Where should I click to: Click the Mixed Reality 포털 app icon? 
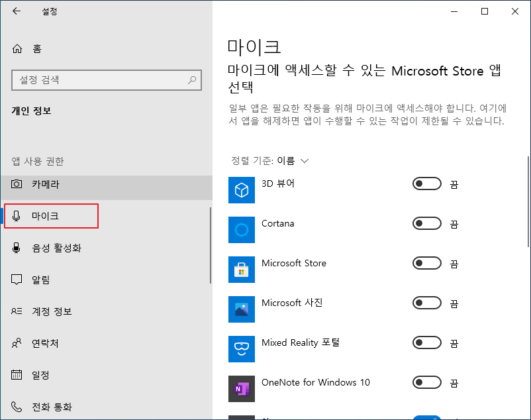tap(242, 349)
